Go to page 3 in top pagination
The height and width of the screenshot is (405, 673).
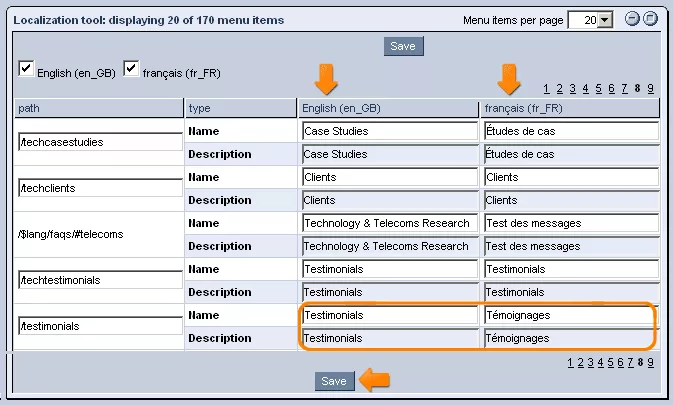pyautogui.click(x=573, y=89)
